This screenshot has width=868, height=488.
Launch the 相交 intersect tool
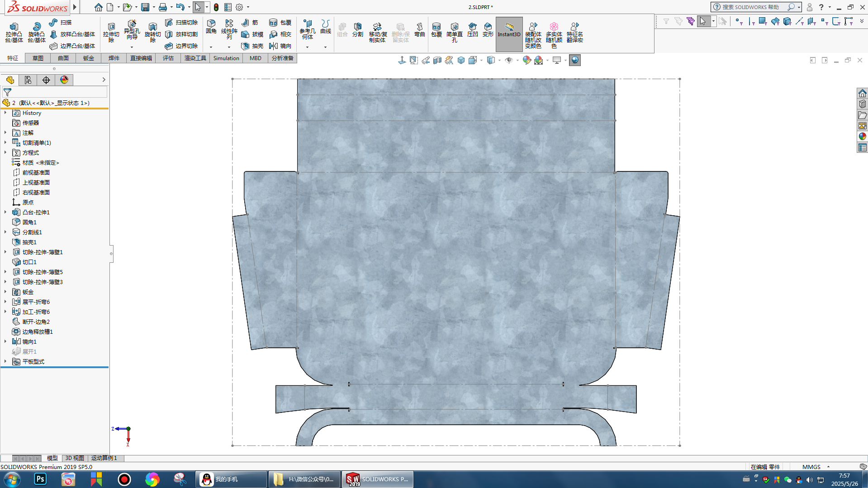tap(280, 34)
